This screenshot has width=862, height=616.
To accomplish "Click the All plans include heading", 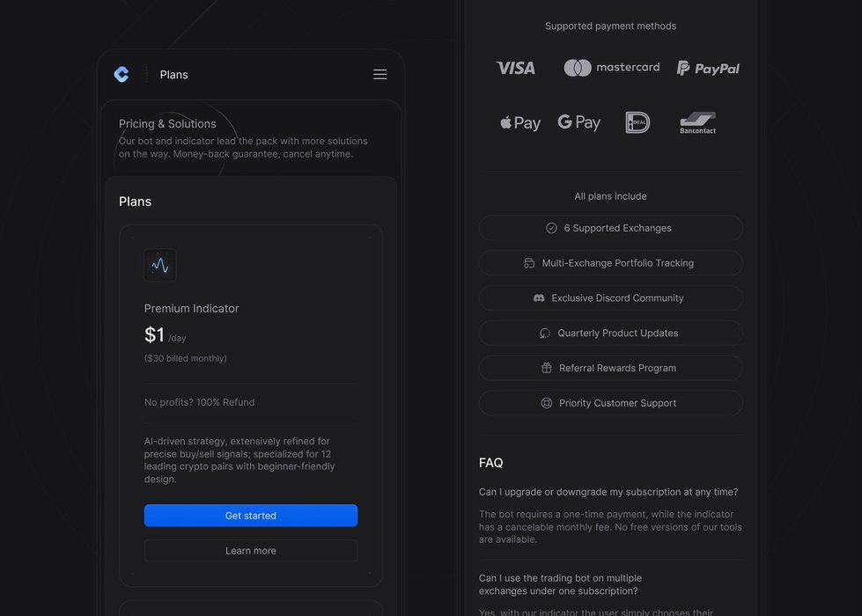I will tap(610, 196).
